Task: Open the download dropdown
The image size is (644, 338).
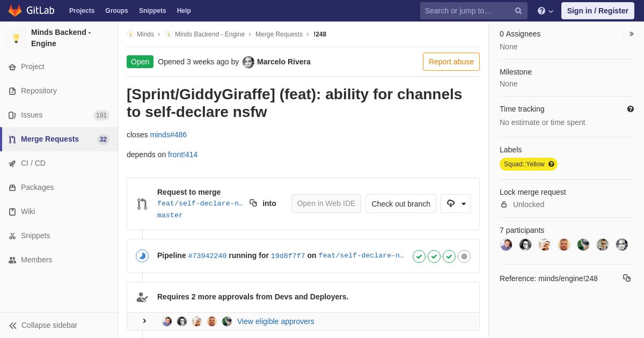Action: point(456,203)
